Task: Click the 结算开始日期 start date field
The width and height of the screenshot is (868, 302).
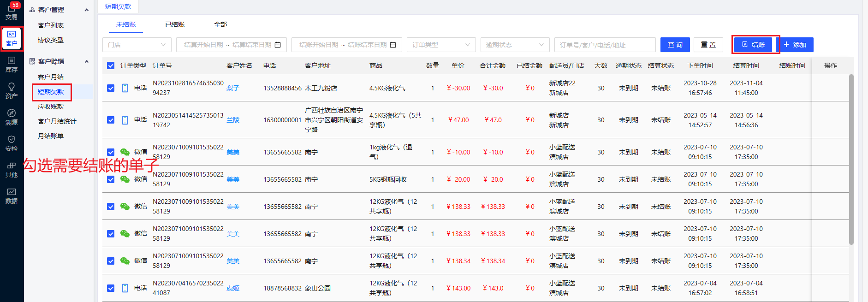Action: point(203,45)
